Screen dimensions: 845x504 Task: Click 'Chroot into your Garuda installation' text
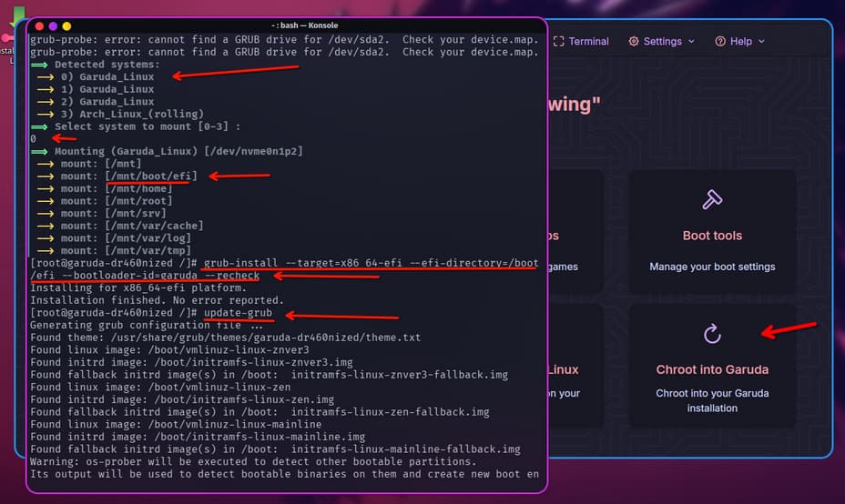(712, 400)
